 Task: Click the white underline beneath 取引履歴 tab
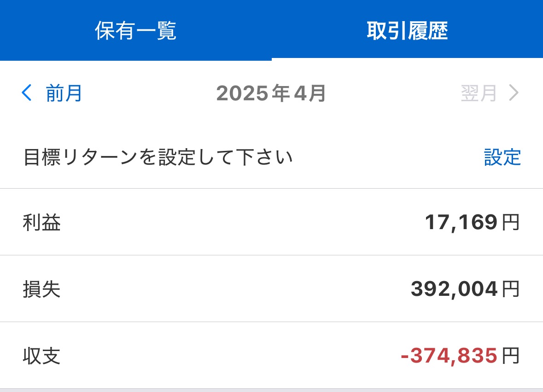[407, 59]
